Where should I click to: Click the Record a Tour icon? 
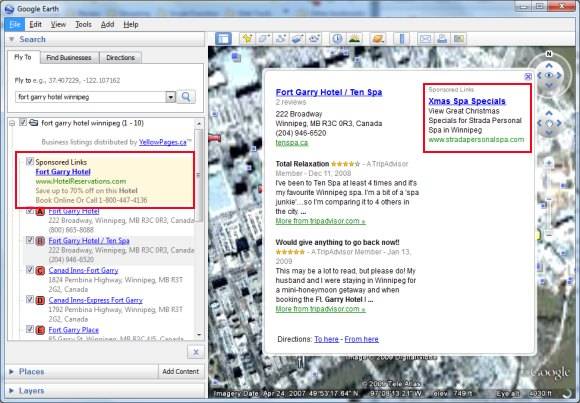pos(314,38)
